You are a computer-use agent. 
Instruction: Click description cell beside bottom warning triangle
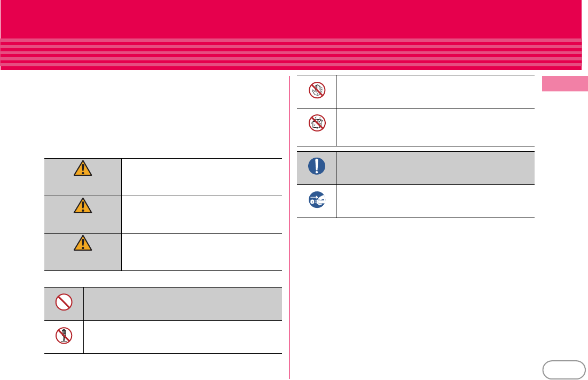coord(201,252)
